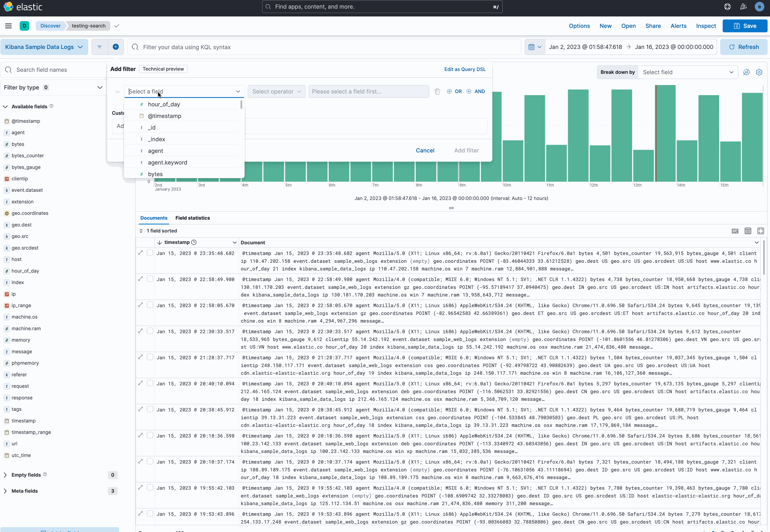Focus the Search field names input

coord(53,70)
